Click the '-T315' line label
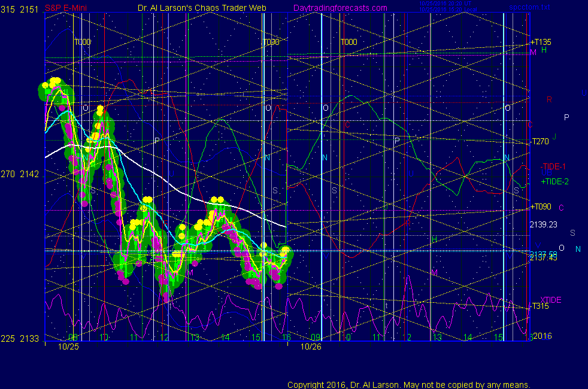The height and width of the screenshot is (389, 588). pos(539,306)
